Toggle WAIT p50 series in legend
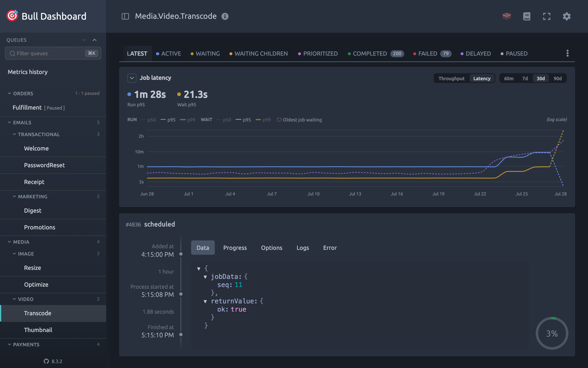The height and width of the screenshot is (368, 588). [224, 120]
